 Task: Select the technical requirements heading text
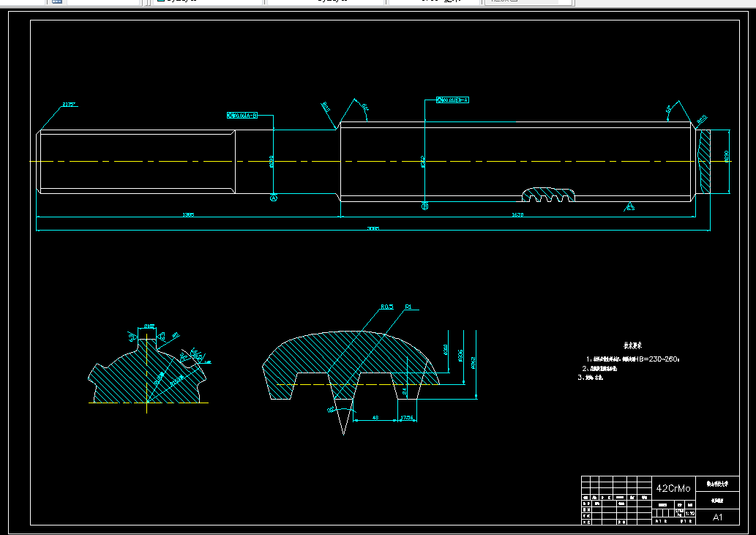coord(632,345)
